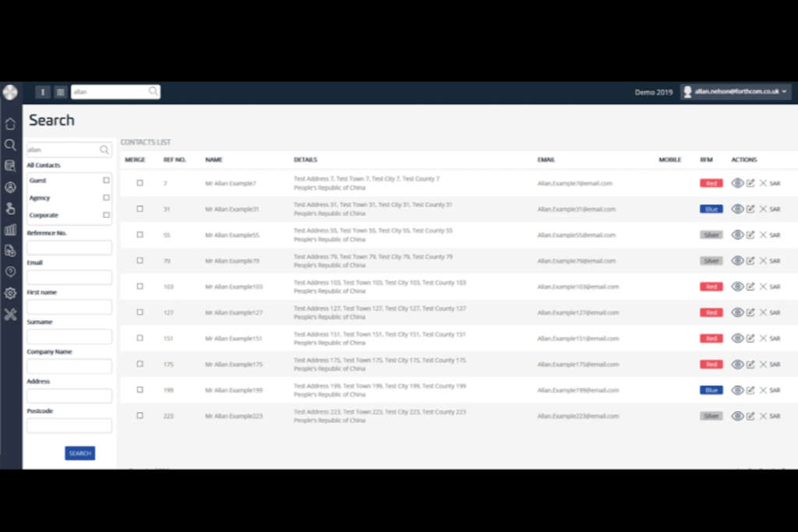
Task: Click SAR link for Allan Example223
Action: [775, 416]
